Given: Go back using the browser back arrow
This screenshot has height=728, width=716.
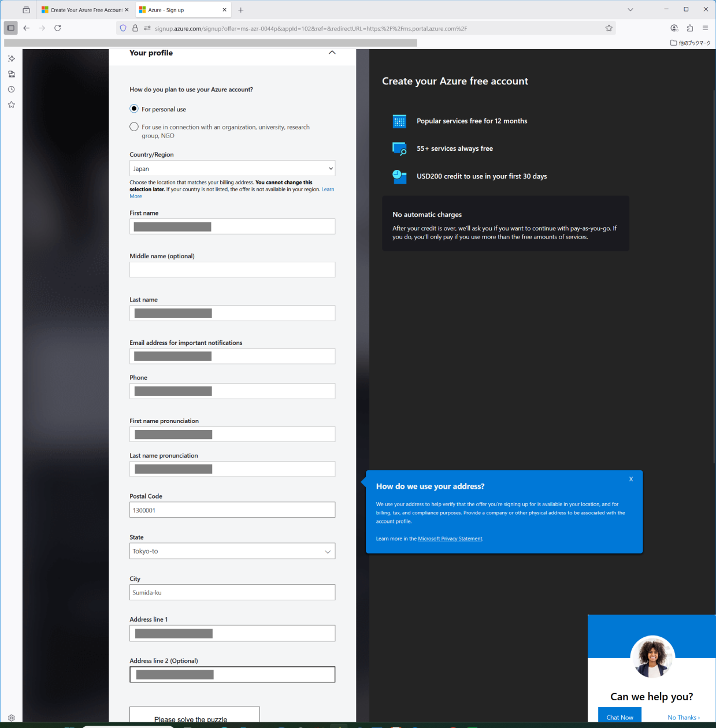Looking at the screenshot, I should [27, 28].
